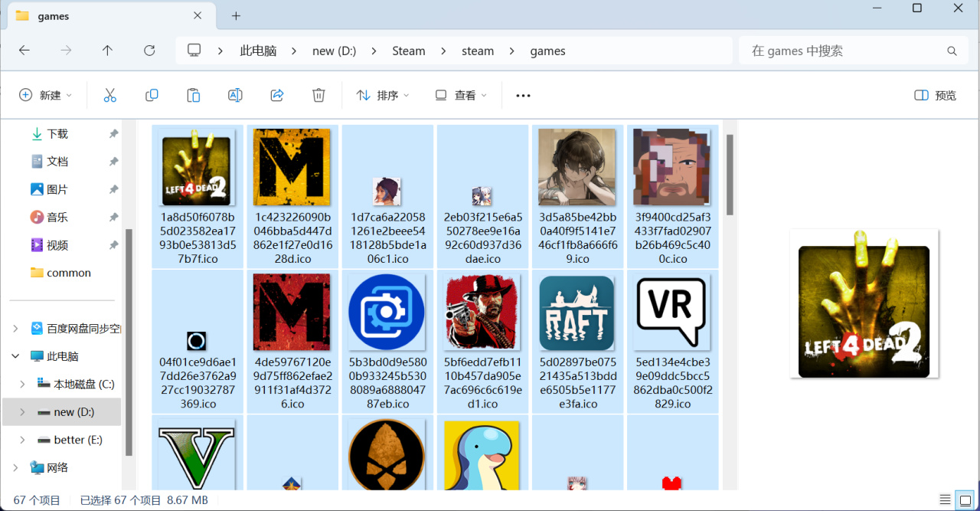Click 此电脑 in the address bar
980x511 pixels.
[258, 51]
